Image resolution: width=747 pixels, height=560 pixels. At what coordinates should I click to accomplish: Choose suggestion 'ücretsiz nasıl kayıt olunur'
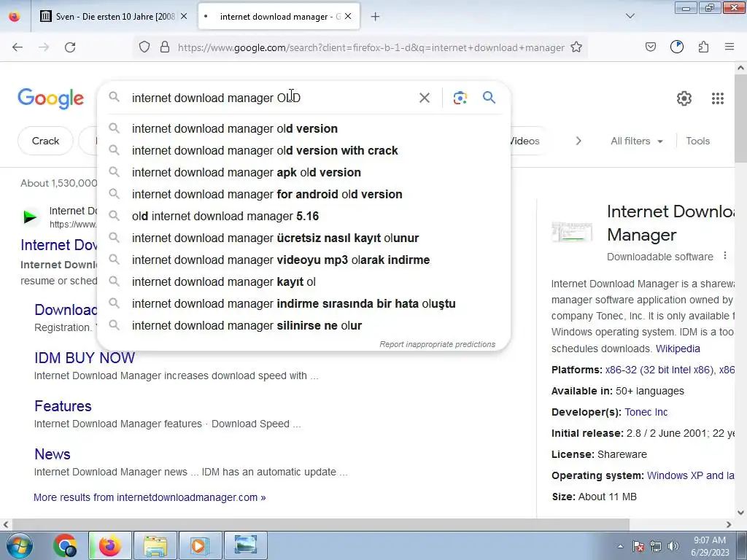(x=304, y=238)
